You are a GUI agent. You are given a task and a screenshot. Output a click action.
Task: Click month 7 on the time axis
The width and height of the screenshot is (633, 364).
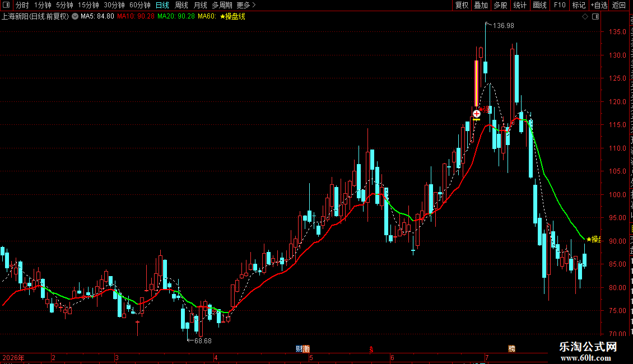pos(487,357)
